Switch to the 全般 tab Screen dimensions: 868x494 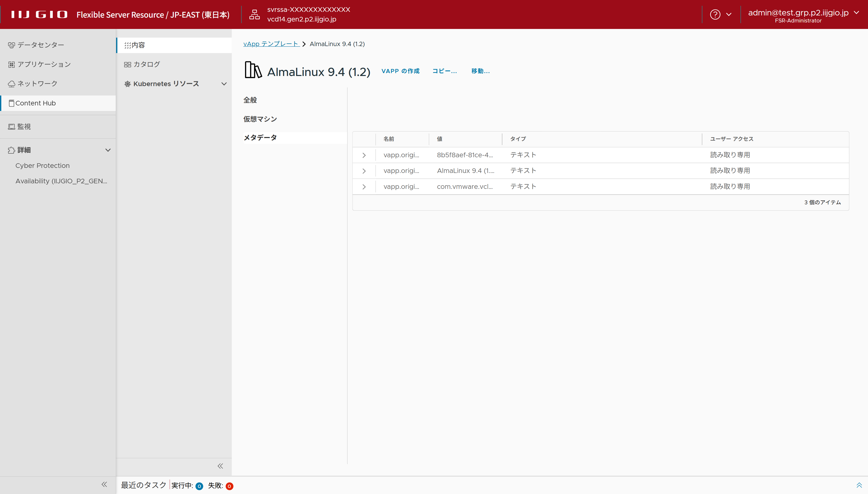(x=250, y=100)
